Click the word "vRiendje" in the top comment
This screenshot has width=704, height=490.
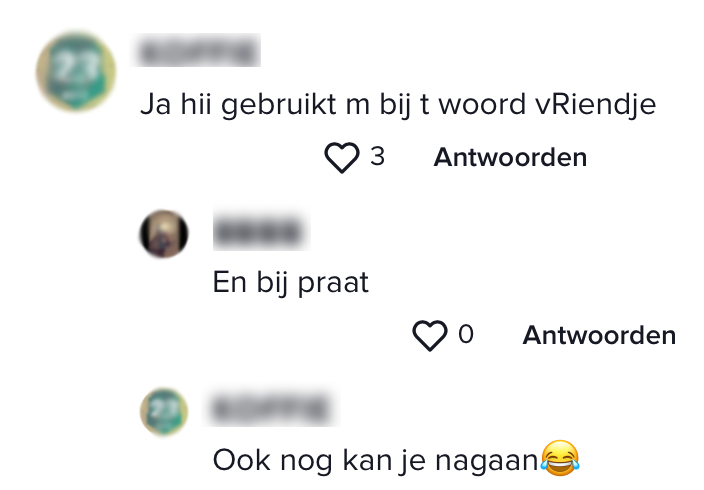[x=595, y=105]
